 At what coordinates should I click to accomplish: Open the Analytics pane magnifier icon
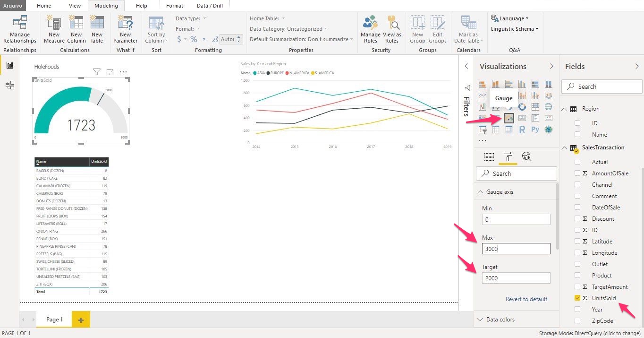tap(527, 157)
